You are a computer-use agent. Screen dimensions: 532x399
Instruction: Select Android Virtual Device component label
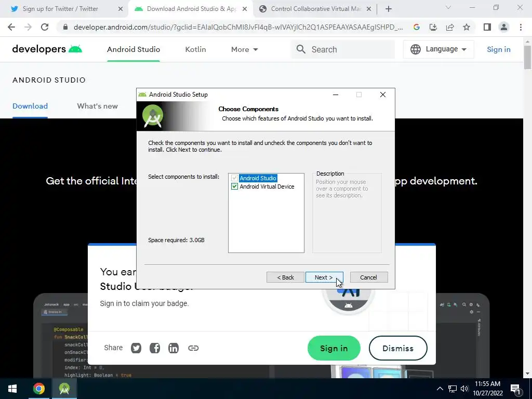(x=267, y=187)
